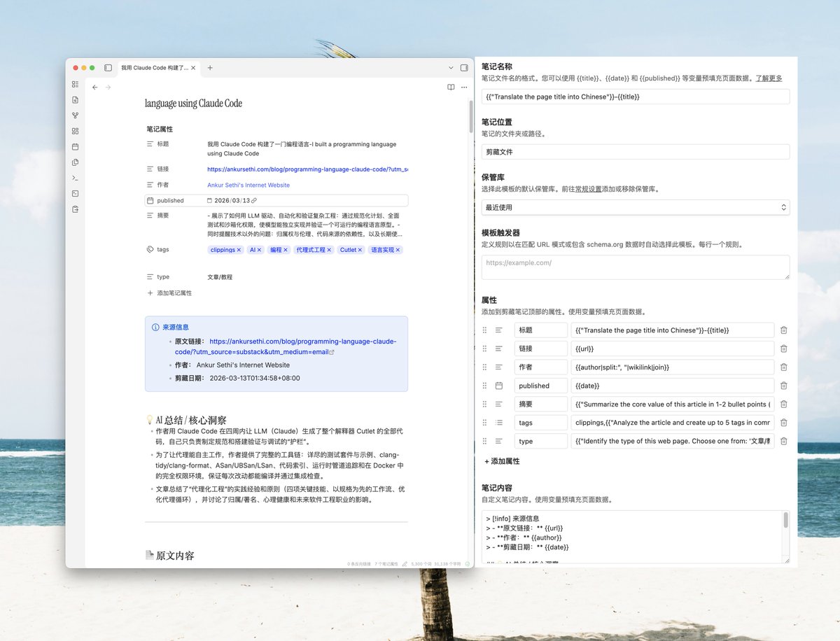Click the 笔记内容 textarea scrollbar
Image resolution: width=840 pixels, height=641 pixels.
pos(785,520)
